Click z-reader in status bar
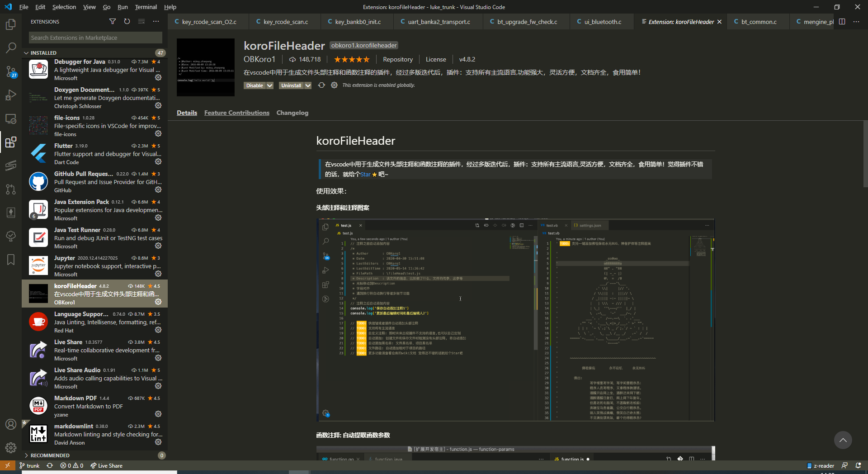This screenshot has width=868, height=474. click(821, 465)
